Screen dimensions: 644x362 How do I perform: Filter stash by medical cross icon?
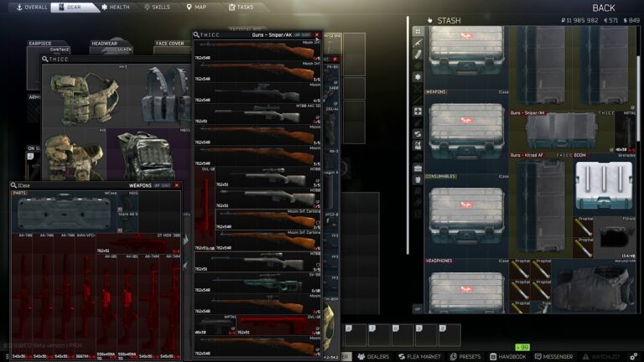[x=418, y=111]
